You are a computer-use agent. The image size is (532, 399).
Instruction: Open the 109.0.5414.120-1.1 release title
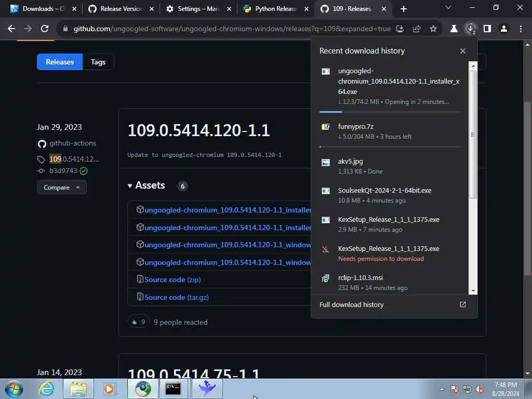point(198,130)
